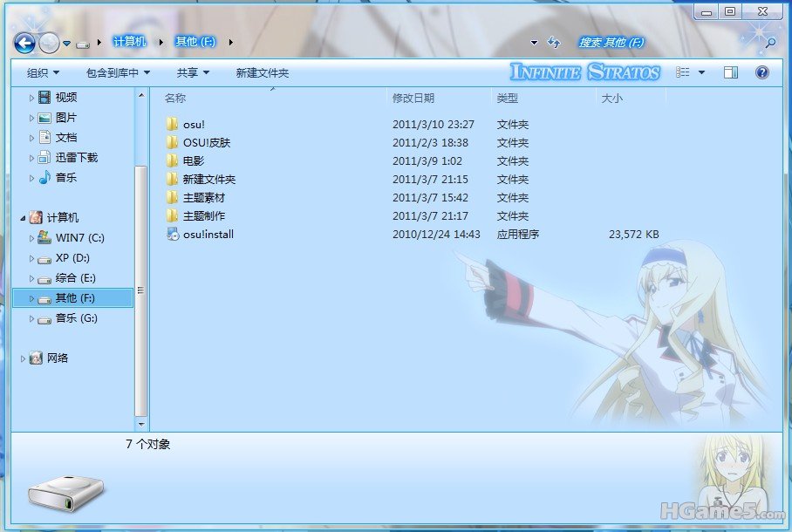
Task: Select the 主题素材 folder icon
Action: tap(172, 197)
